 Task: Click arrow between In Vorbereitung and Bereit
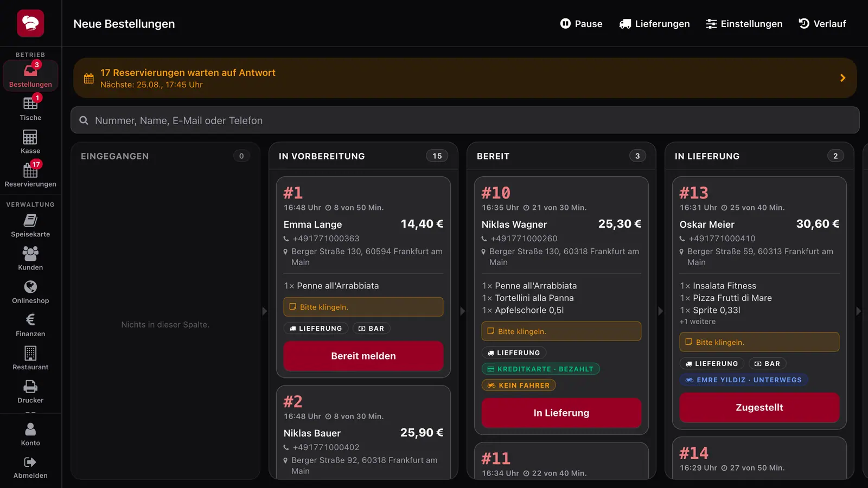coord(463,311)
